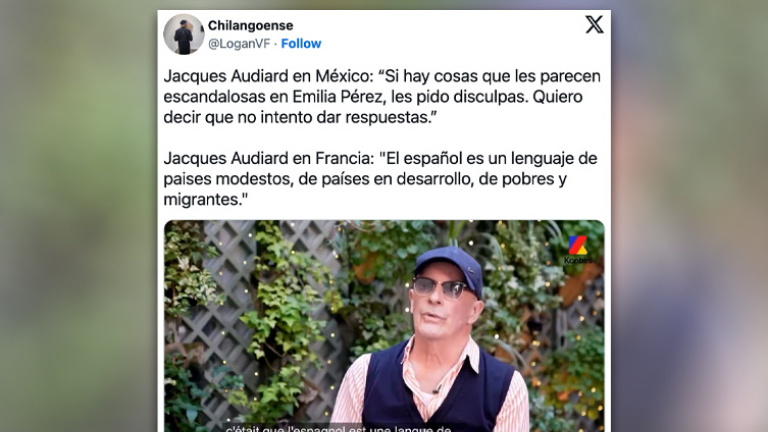Click the blurred background left of tweet
Viewport: 768px width, 432px height.
point(78,216)
